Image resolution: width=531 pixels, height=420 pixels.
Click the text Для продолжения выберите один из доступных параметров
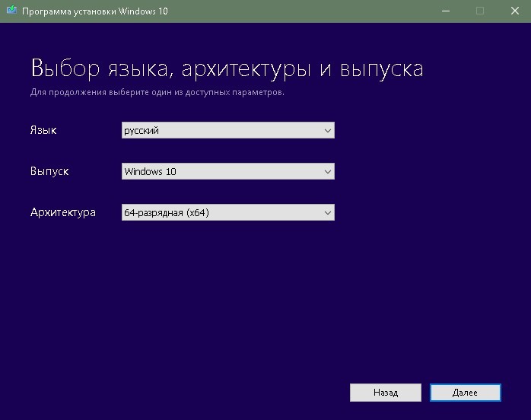pos(157,92)
